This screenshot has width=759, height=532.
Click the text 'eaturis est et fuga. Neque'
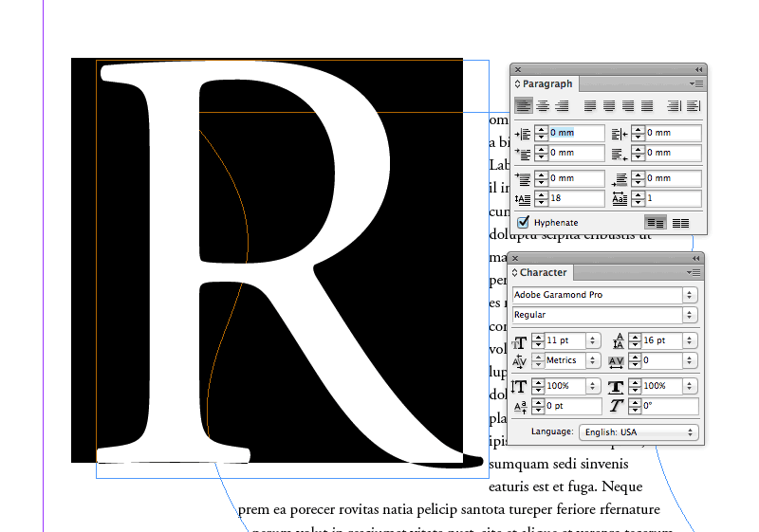(x=565, y=486)
